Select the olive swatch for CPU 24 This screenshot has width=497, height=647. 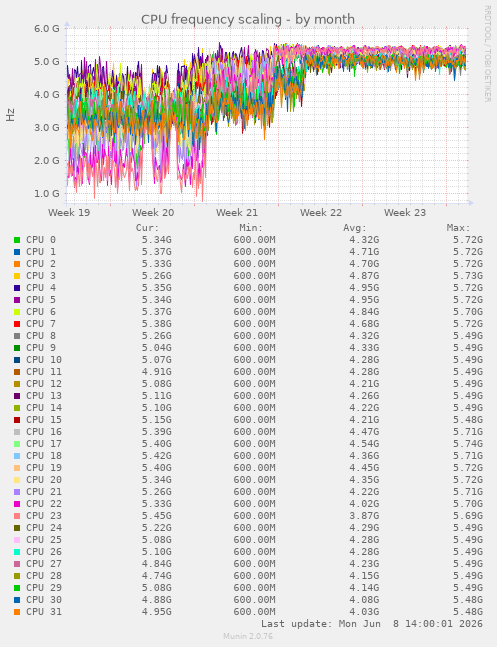click(17, 527)
